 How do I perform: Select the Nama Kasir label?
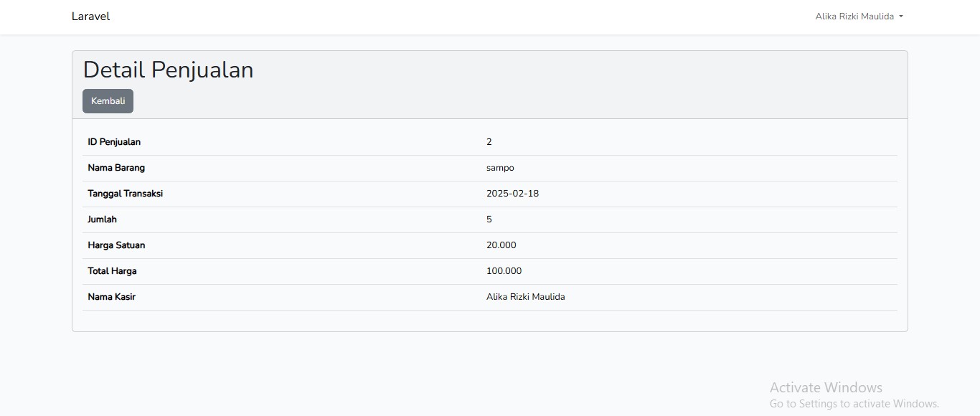click(x=111, y=297)
